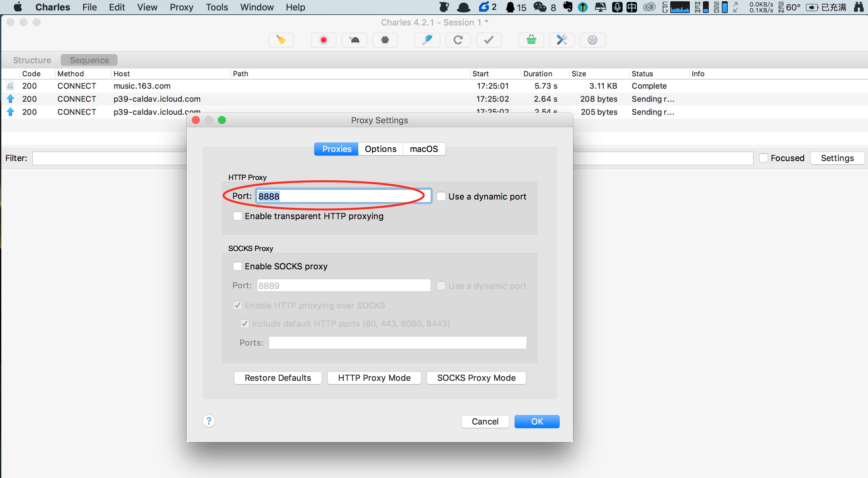
Task: Click the repeat request arrow icon
Action: coord(458,40)
